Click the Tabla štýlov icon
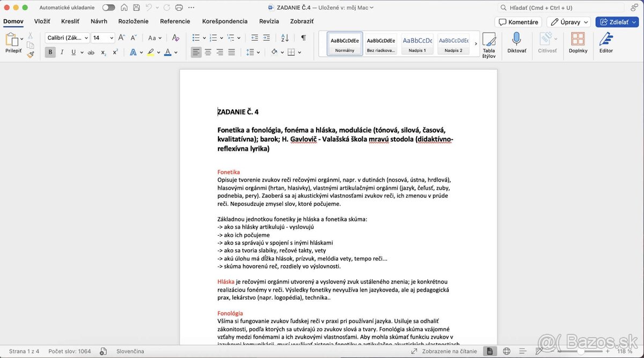644x358 pixels. pyautogui.click(x=489, y=46)
